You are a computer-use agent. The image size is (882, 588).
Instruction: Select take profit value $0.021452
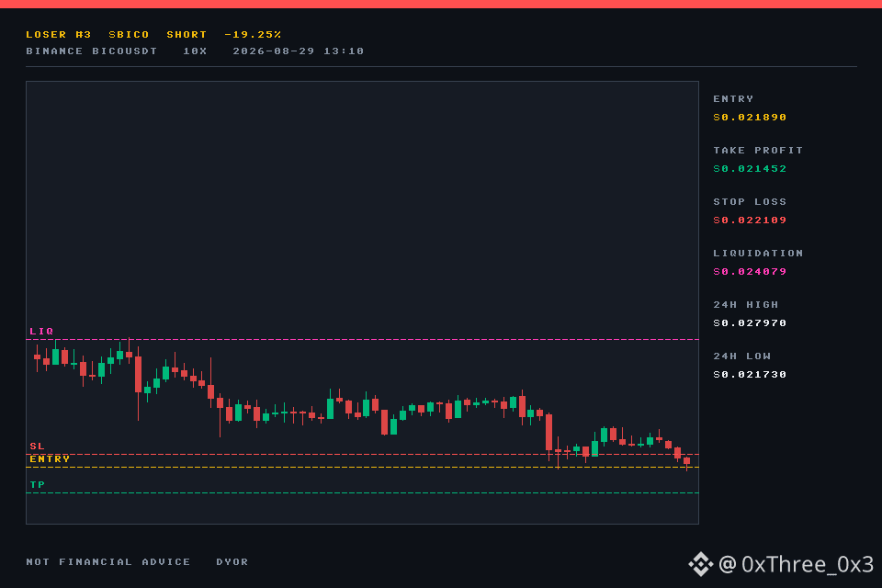click(750, 169)
